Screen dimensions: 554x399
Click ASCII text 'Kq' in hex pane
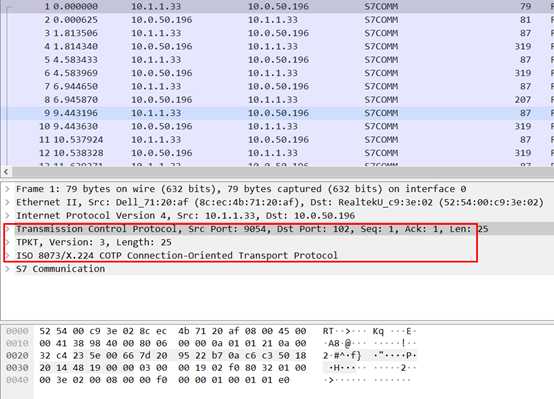coord(378,331)
